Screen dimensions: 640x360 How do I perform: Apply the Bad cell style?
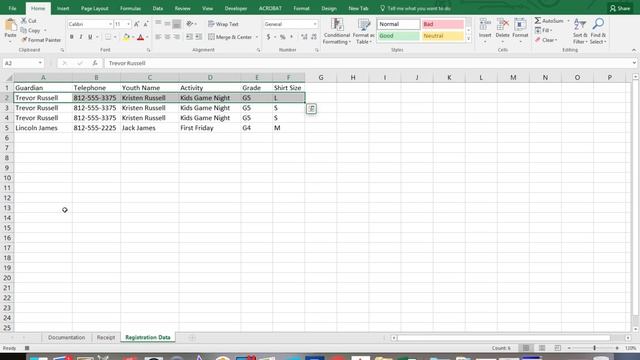click(x=443, y=24)
